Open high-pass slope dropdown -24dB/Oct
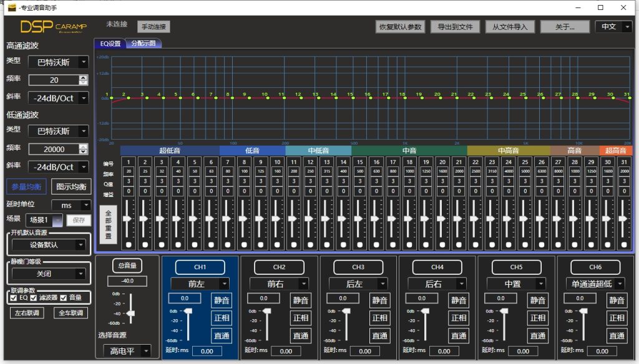639x364 pixels. click(58, 98)
